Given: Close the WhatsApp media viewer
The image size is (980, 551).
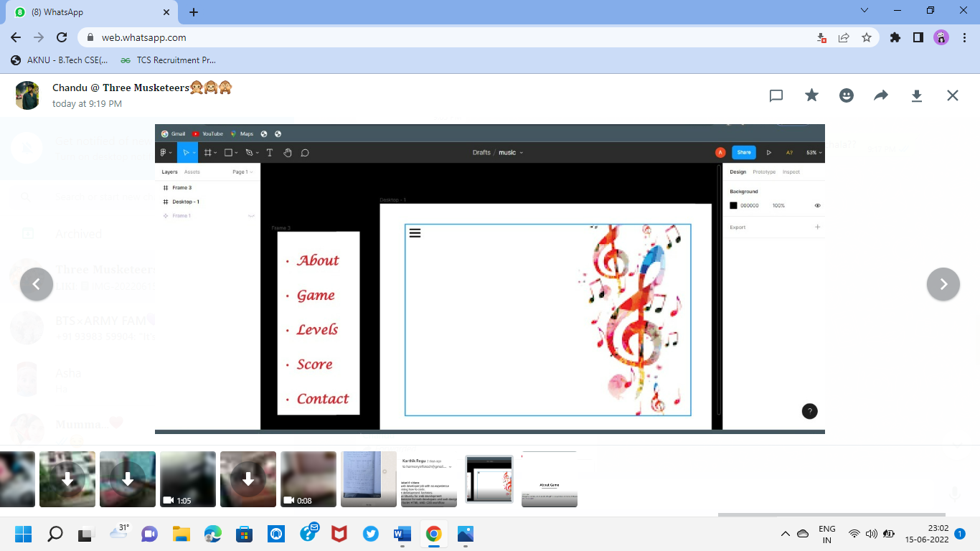Looking at the screenshot, I should coord(952,95).
